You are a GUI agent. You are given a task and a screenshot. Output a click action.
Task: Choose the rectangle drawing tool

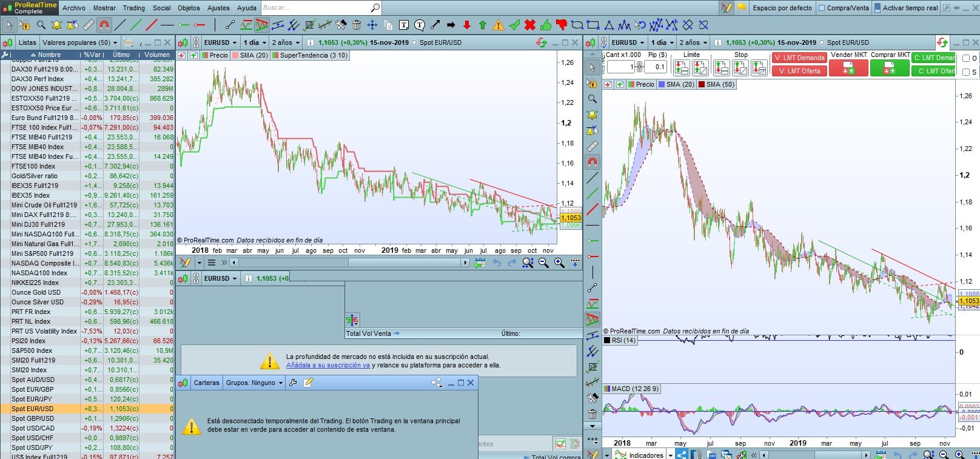pos(593,25)
